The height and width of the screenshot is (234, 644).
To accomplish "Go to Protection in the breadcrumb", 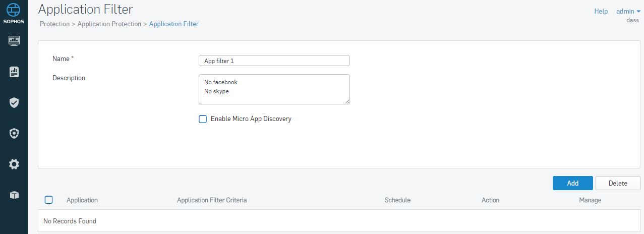I will (54, 24).
